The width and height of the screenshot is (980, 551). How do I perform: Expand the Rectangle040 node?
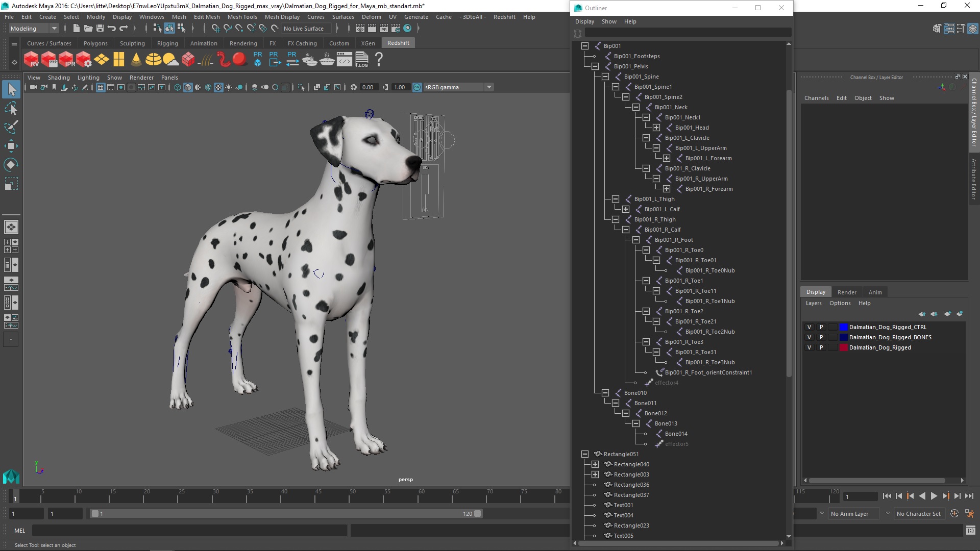[x=595, y=464]
